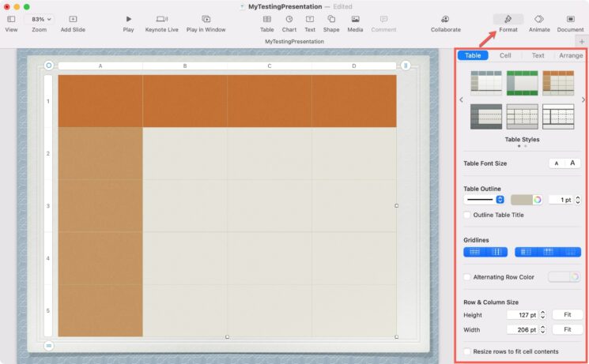Click the table select-all circle handle
The image size is (589, 364).
[x=48, y=66]
